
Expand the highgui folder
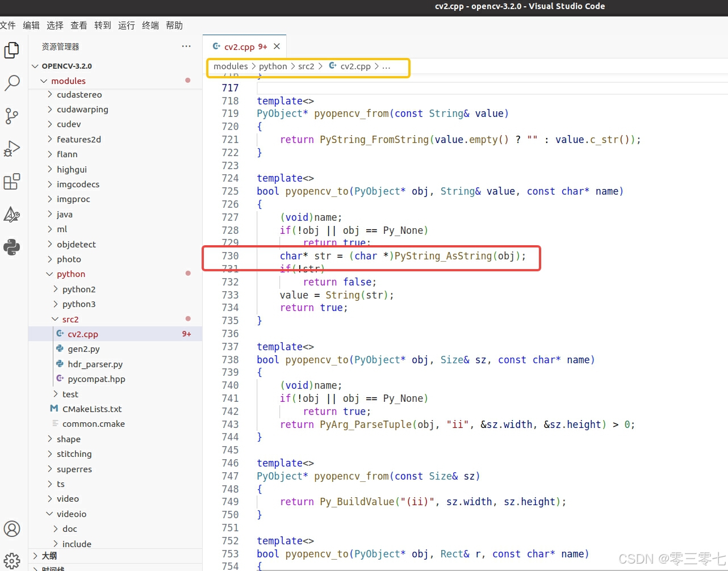115,170
